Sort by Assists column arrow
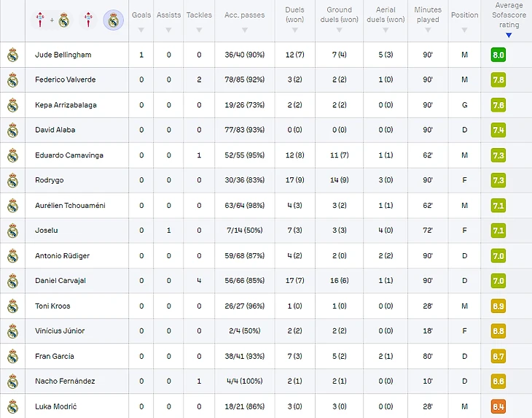The image size is (532, 418). [x=168, y=30]
